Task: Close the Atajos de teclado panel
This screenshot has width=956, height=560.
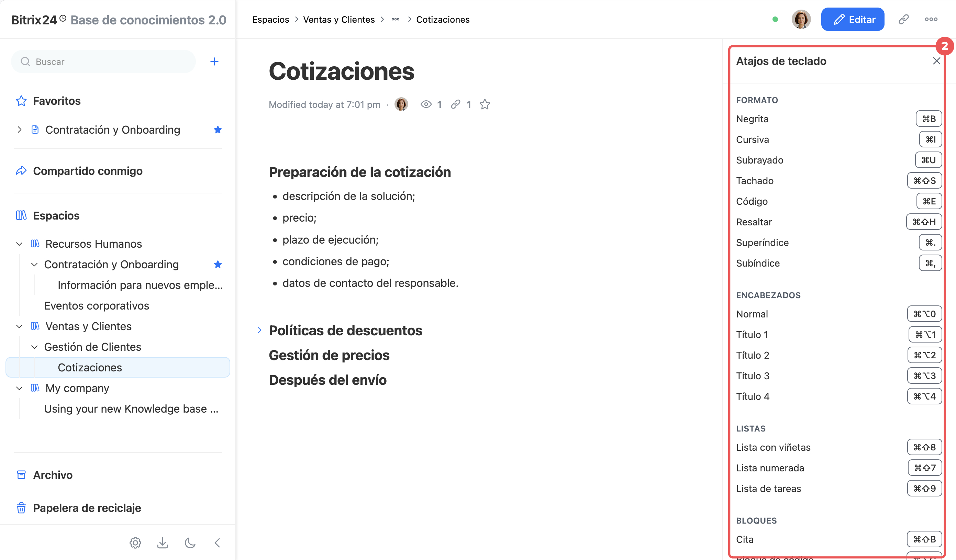Action: coord(936,61)
